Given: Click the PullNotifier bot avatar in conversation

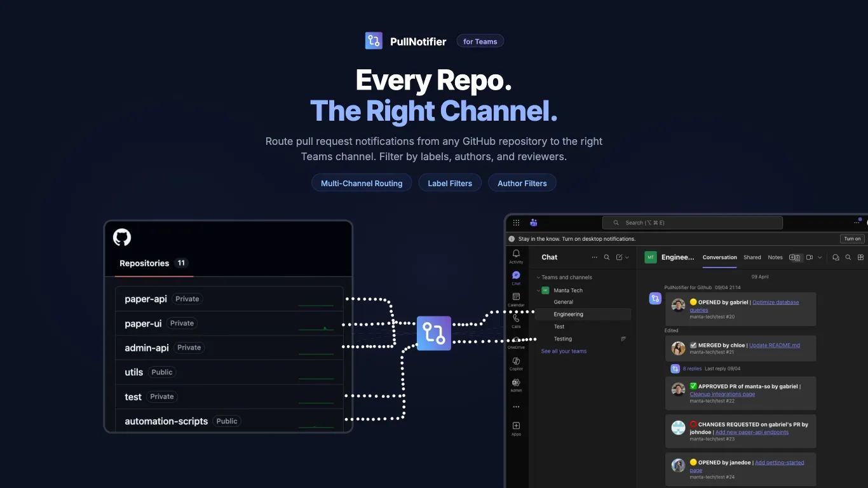Looking at the screenshot, I should click(x=655, y=299).
